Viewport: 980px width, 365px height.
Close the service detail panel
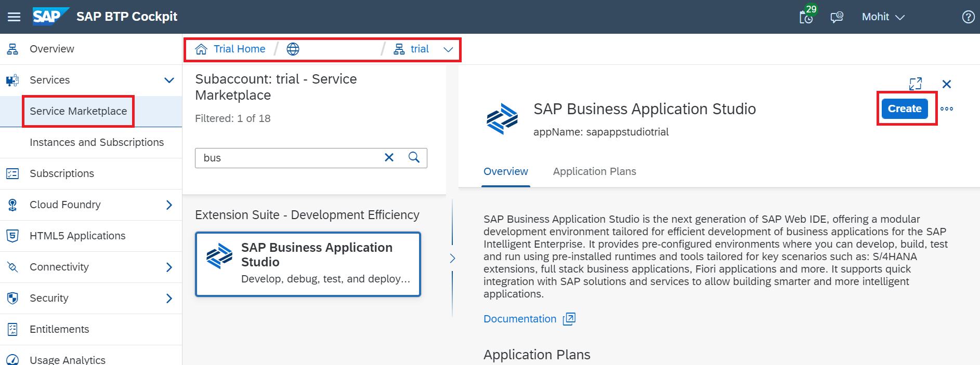pyautogui.click(x=947, y=84)
